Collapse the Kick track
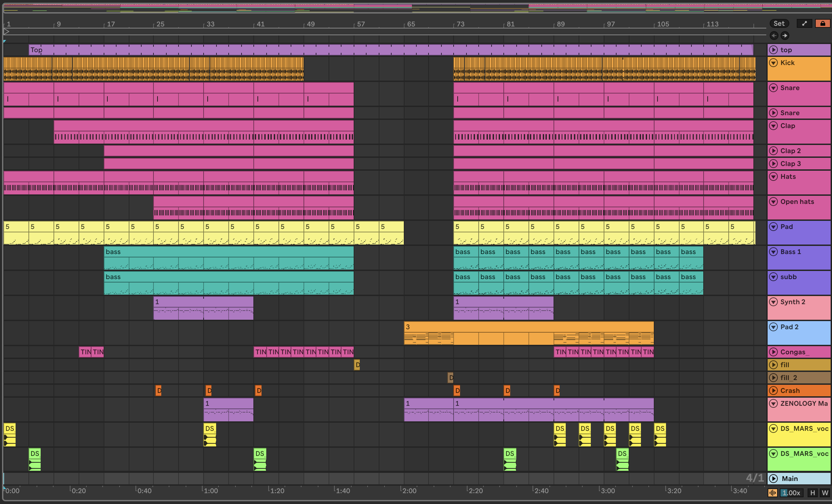The image size is (832, 504). tap(773, 63)
